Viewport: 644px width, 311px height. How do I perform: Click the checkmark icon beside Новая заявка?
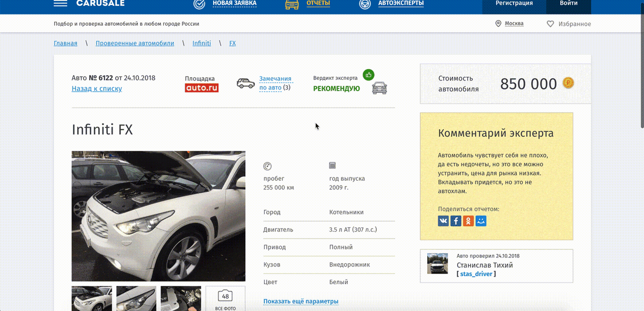(199, 4)
